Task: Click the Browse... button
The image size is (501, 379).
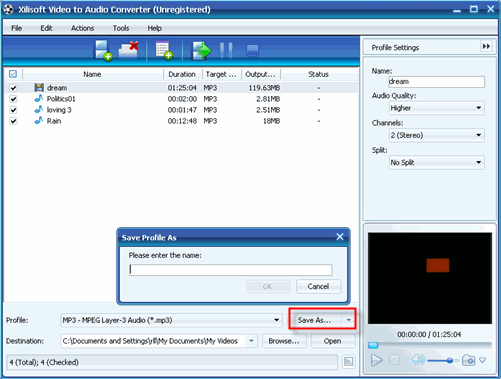Action: [284, 341]
